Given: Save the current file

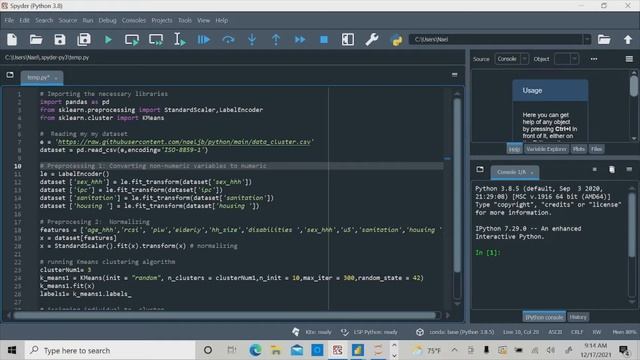Looking at the screenshot, I should click(x=60, y=40).
